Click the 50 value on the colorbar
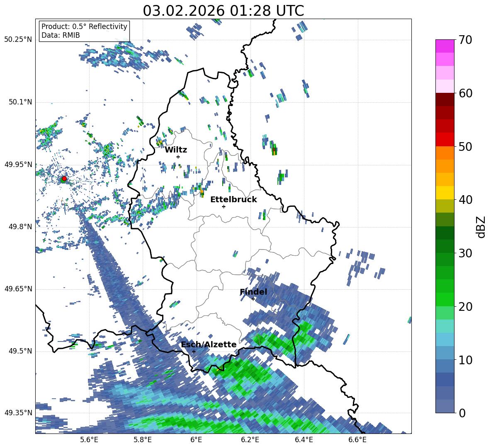This screenshot has height=448, width=491. click(x=465, y=146)
